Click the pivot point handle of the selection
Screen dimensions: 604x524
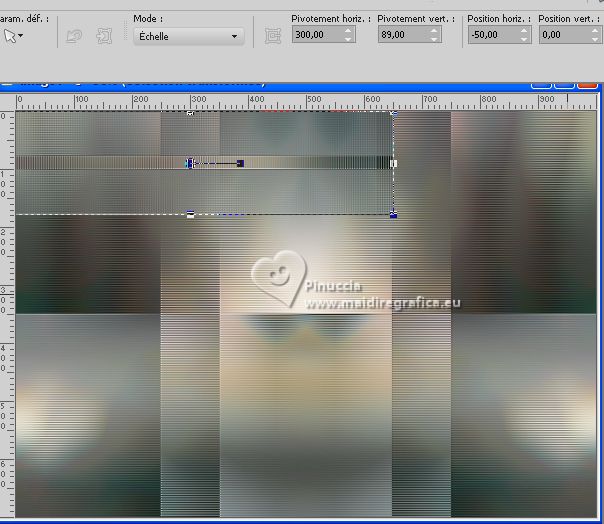click(190, 163)
